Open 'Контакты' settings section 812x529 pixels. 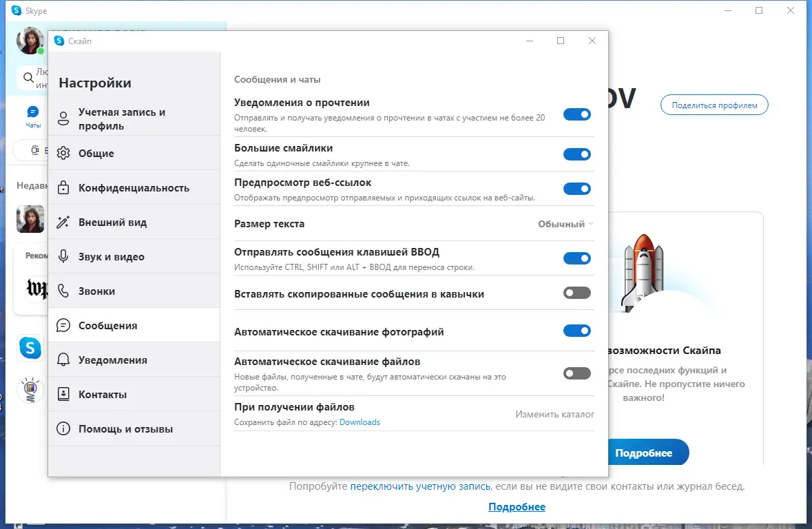(x=134, y=394)
